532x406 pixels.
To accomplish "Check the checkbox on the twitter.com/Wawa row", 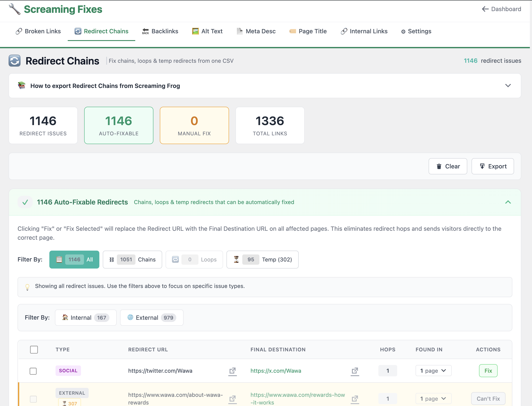I will point(33,371).
